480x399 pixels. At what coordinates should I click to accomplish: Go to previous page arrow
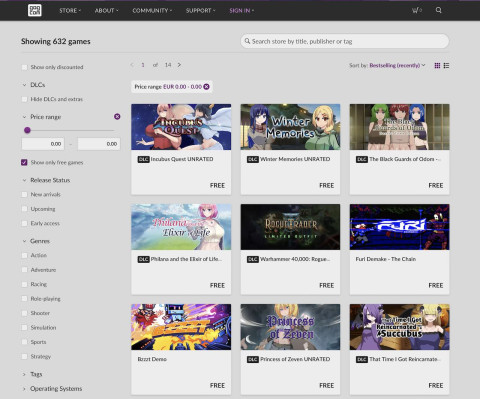[x=132, y=65]
